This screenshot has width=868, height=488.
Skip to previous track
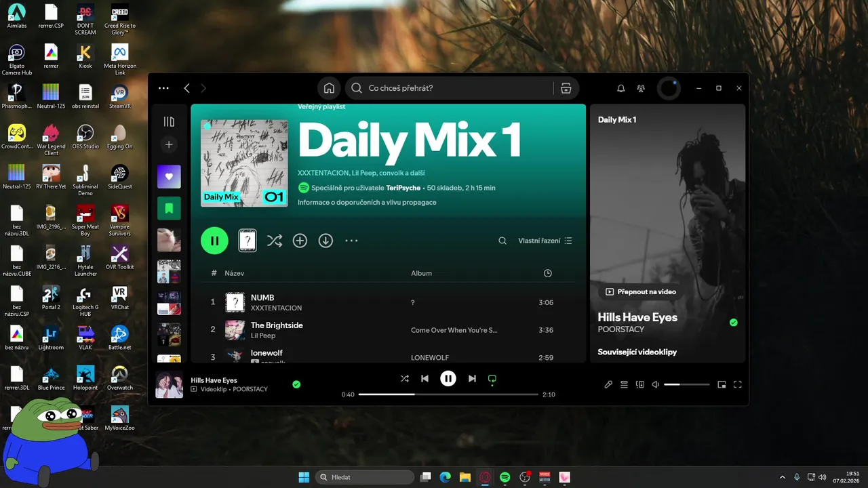tap(425, 378)
